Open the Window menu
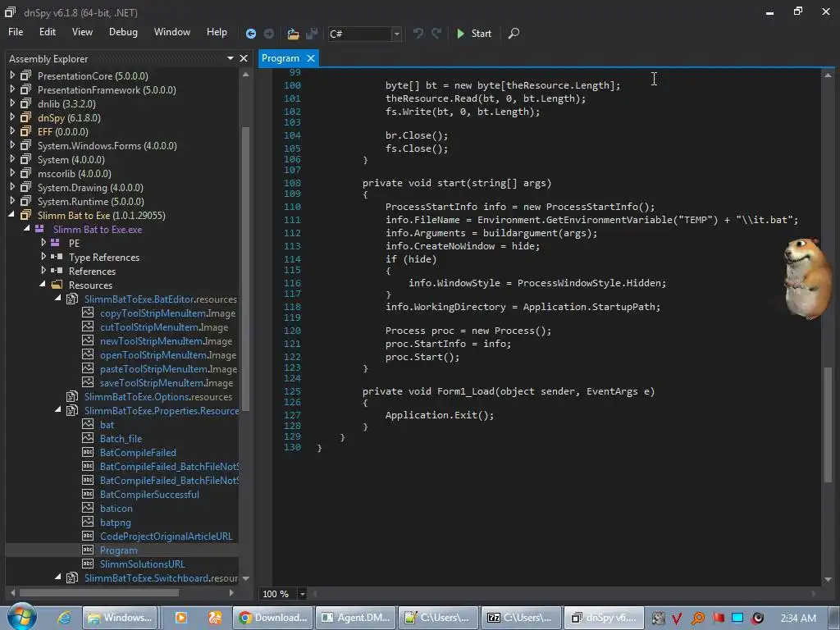Viewport: 840px width, 630px height. [172, 32]
